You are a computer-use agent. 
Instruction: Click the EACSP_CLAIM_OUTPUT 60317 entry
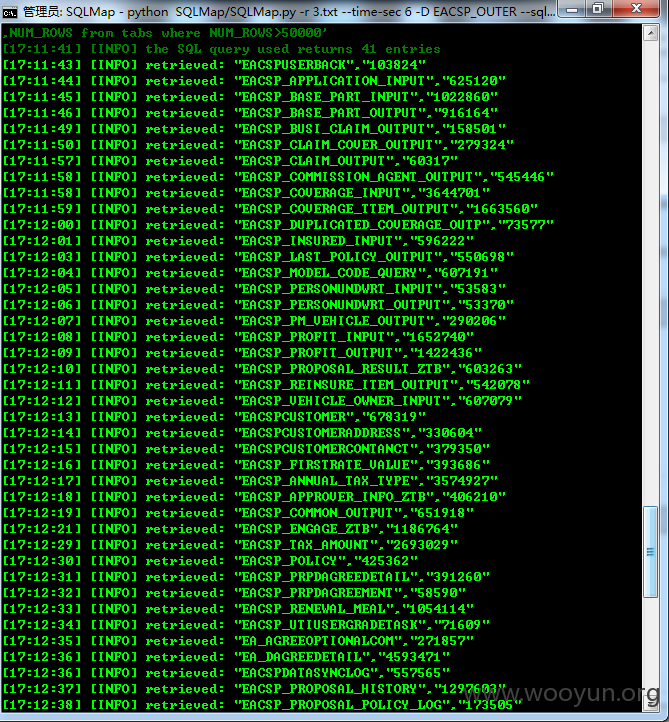[x=230, y=161]
